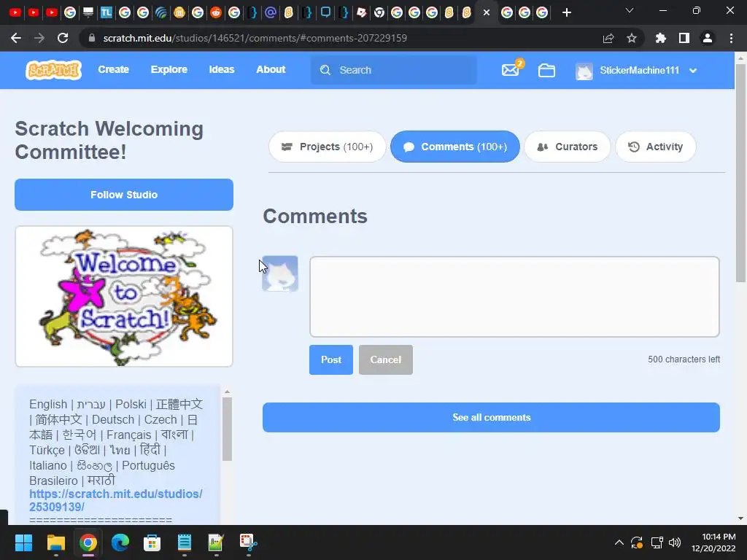Click the page scrollbar down arrow
Image resolution: width=747 pixels, height=560 pixels.
point(740,518)
